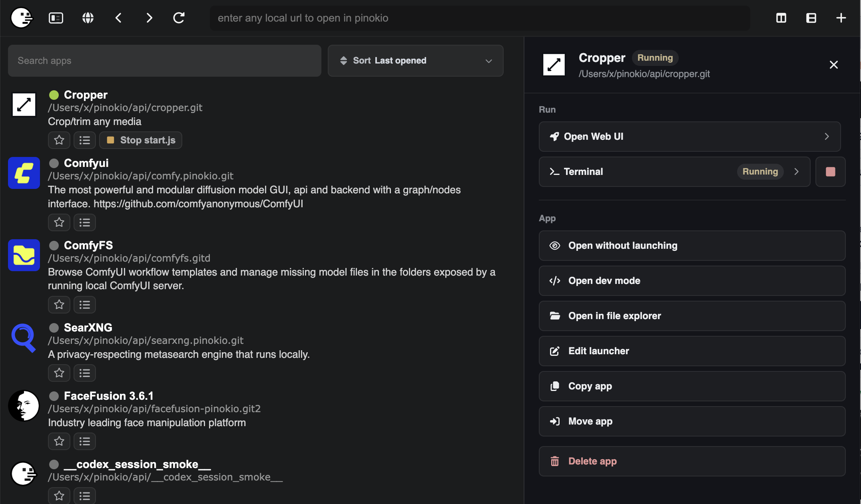Toggle the sidebar panel icon

tap(56, 18)
